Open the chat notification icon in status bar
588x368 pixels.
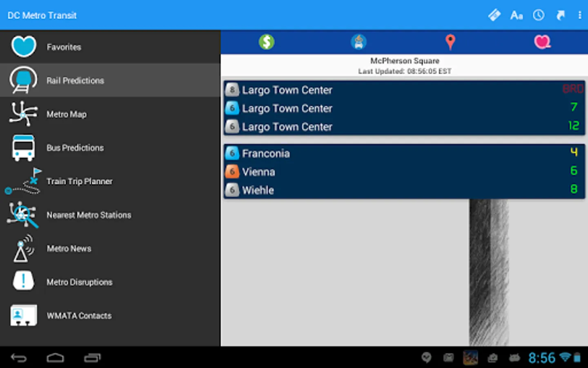point(427,358)
